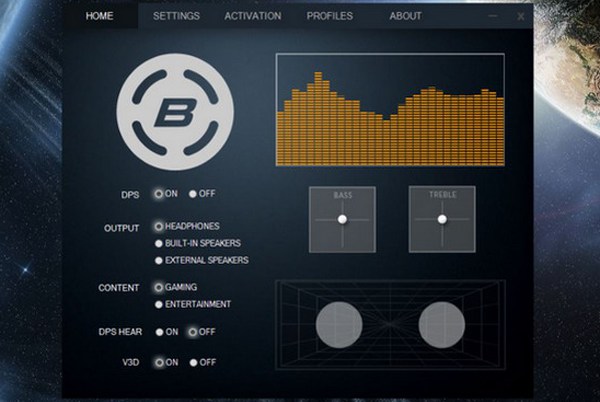Screen dimensions: 600x402
Task: Click the CONTENT label
Action: coord(119,288)
